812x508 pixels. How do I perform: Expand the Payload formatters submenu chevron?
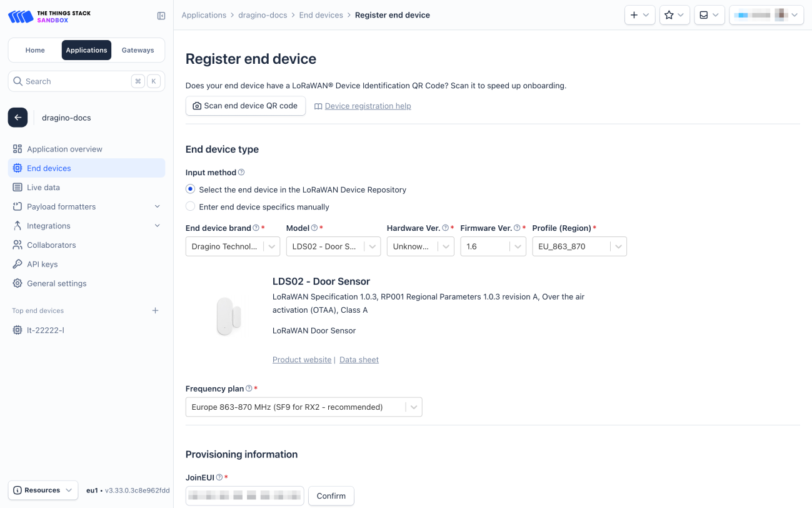(x=158, y=206)
